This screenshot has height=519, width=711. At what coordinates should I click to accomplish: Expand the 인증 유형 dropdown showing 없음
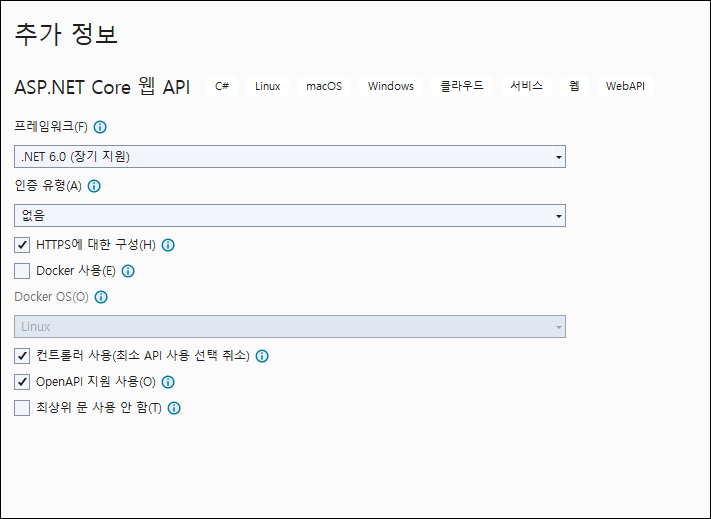290,216
